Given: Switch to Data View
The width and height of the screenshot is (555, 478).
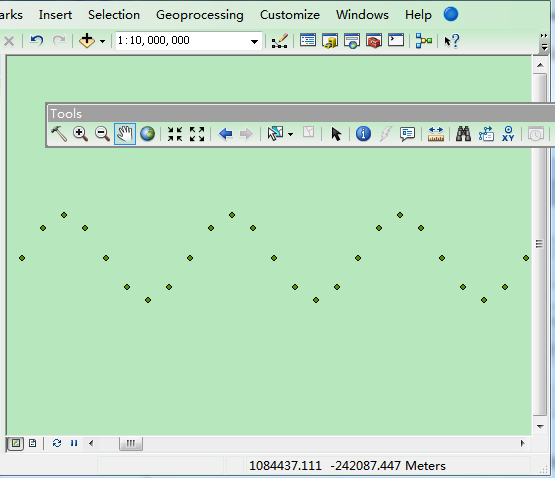Looking at the screenshot, I should [16, 443].
